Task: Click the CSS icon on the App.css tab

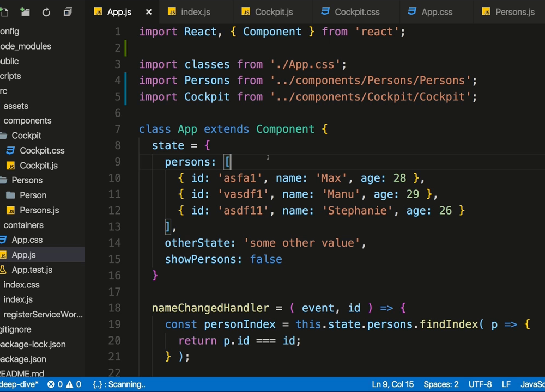Action: pos(412,11)
